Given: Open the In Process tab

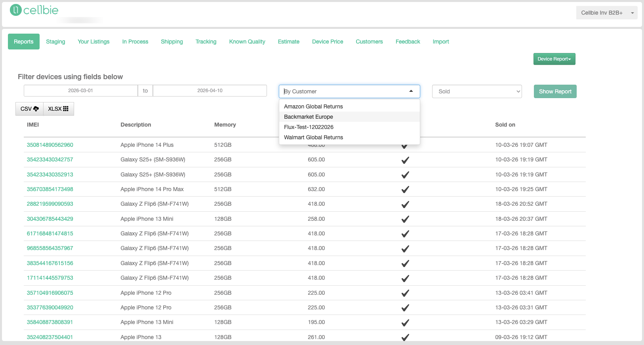Looking at the screenshot, I should [x=135, y=42].
